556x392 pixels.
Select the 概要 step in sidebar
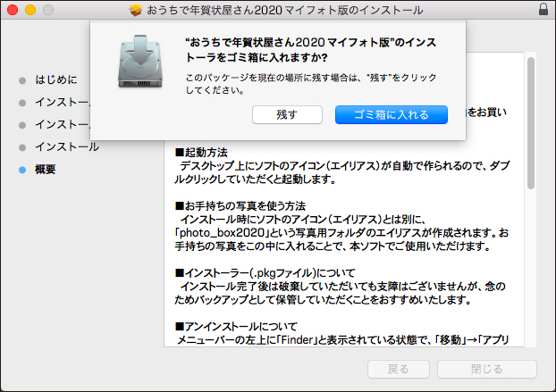[x=46, y=170]
